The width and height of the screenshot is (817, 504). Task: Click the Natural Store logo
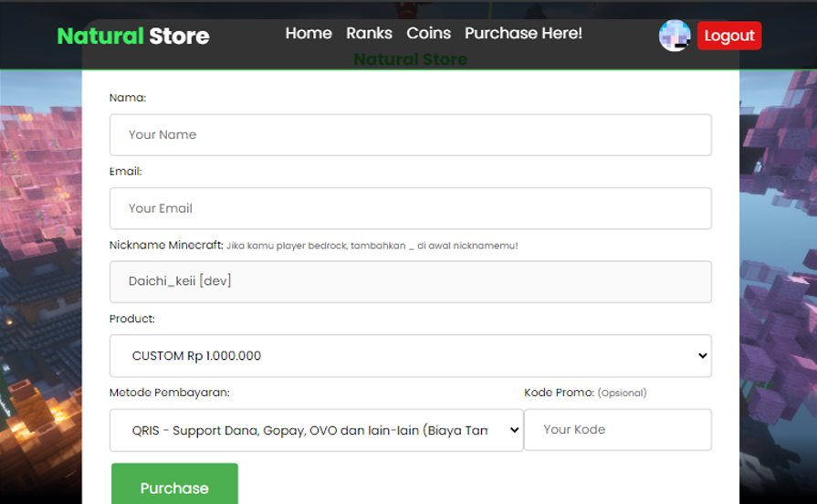[133, 36]
